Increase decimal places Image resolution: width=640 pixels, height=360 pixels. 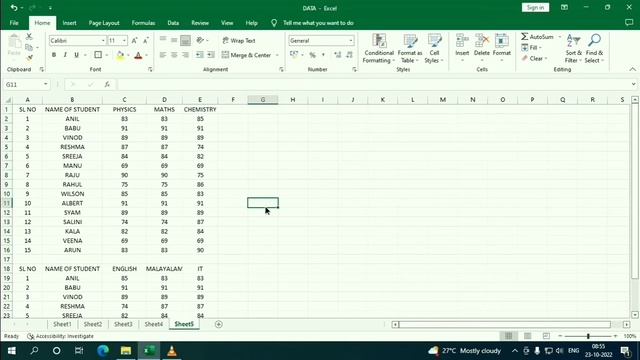[338, 55]
